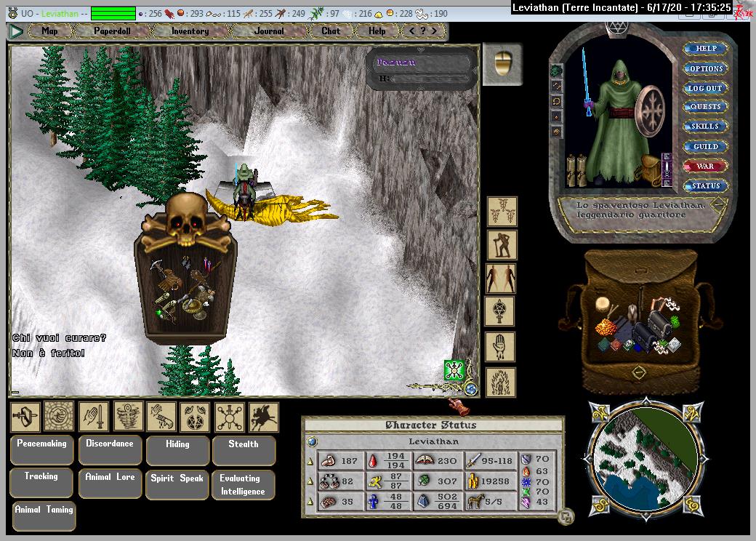Open the Paperdoll menu item
756x541 pixels.
(x=113, y=31)
